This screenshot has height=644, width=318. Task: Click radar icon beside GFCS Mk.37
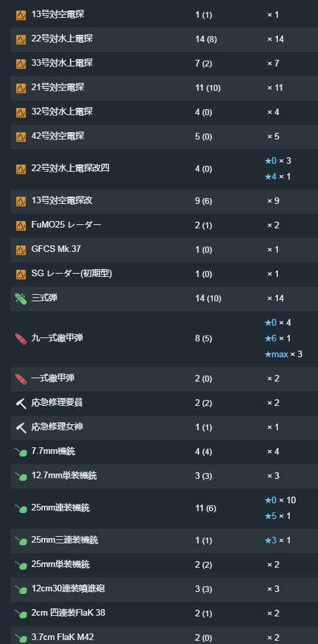click(21, 250)
